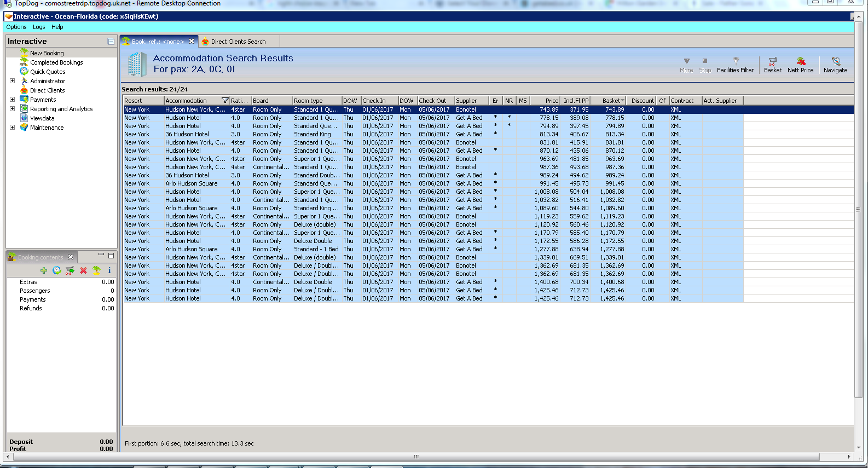Expand the Payments tree node
This screenshot has height=468, width=868.
click(x=12, y=100)
